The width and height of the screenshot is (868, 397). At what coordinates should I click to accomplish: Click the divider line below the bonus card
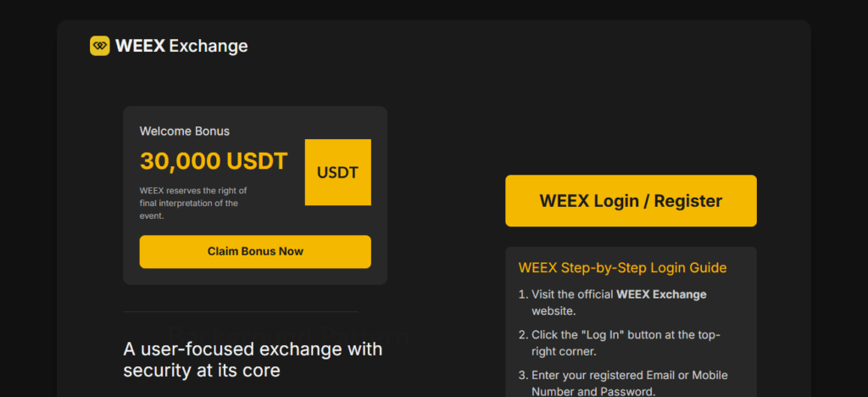pyautogui.click(x=241, y=311)
